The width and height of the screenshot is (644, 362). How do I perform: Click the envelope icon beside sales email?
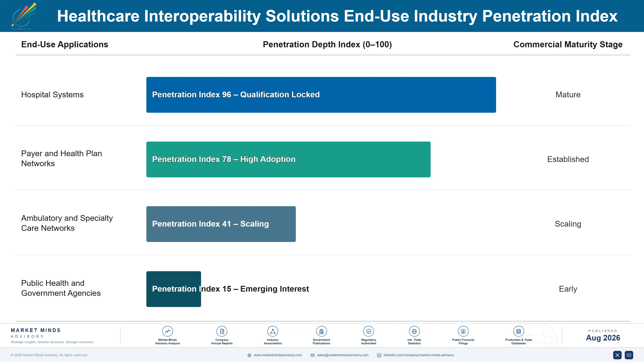tap(313, 355)
